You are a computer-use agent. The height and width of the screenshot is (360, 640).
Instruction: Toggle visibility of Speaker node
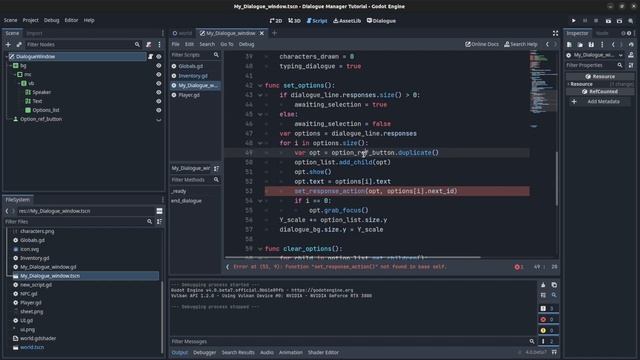pyautogui.click(x=159, y=92)
